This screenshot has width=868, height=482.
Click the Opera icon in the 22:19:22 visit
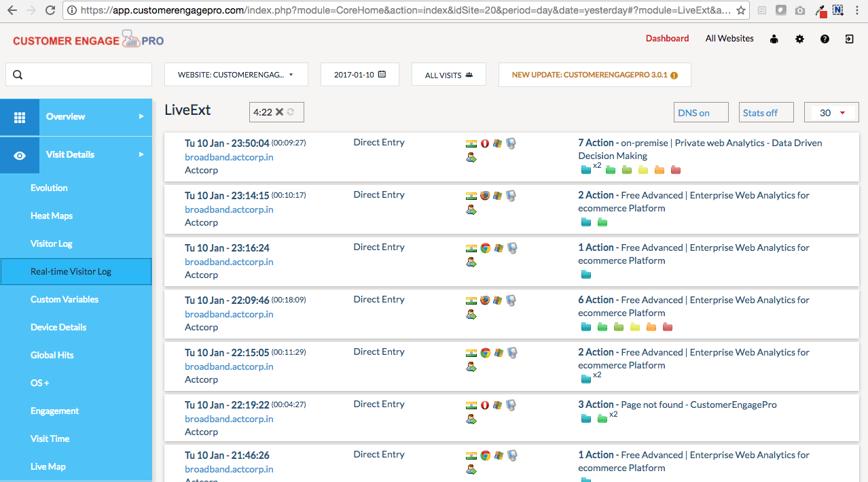pyautogui.click(x=485, y=405)
